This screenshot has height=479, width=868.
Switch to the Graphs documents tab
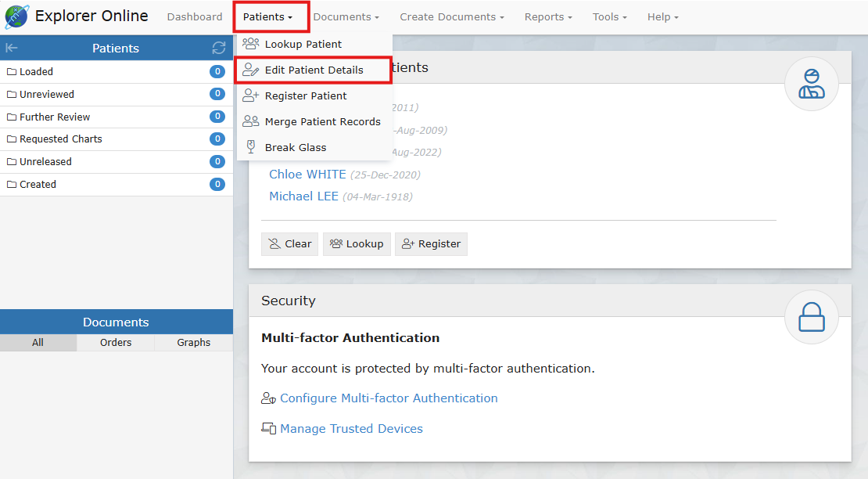tap(193, 342)
